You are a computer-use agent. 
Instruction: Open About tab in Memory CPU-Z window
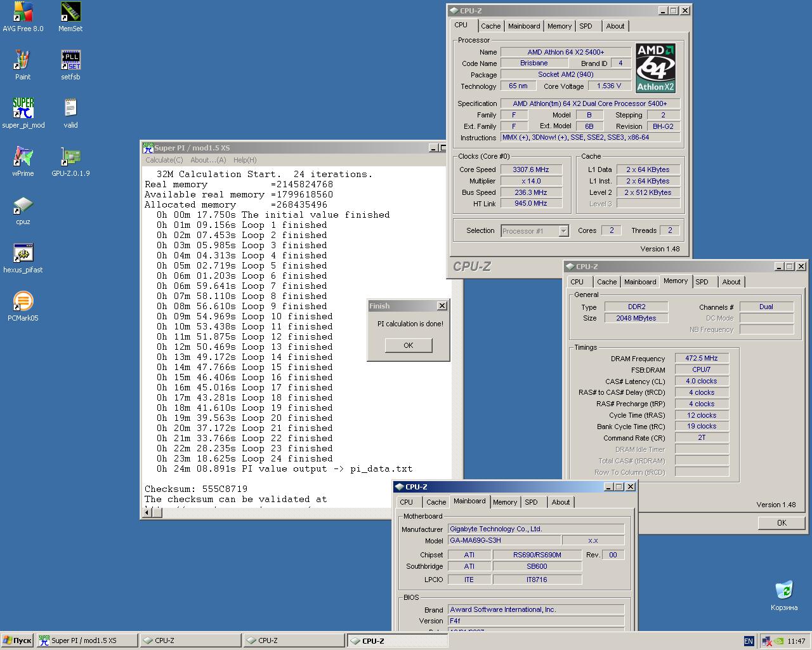(731, 282)
